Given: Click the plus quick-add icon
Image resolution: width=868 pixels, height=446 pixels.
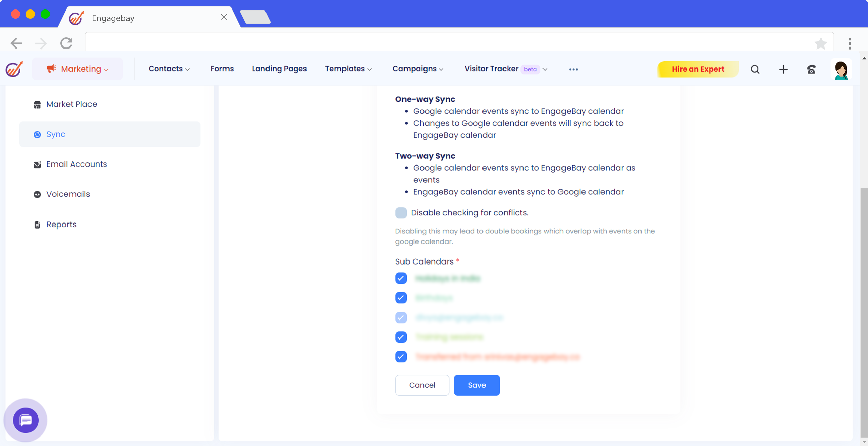Looking at the screenshot, I should pos(783,69).
